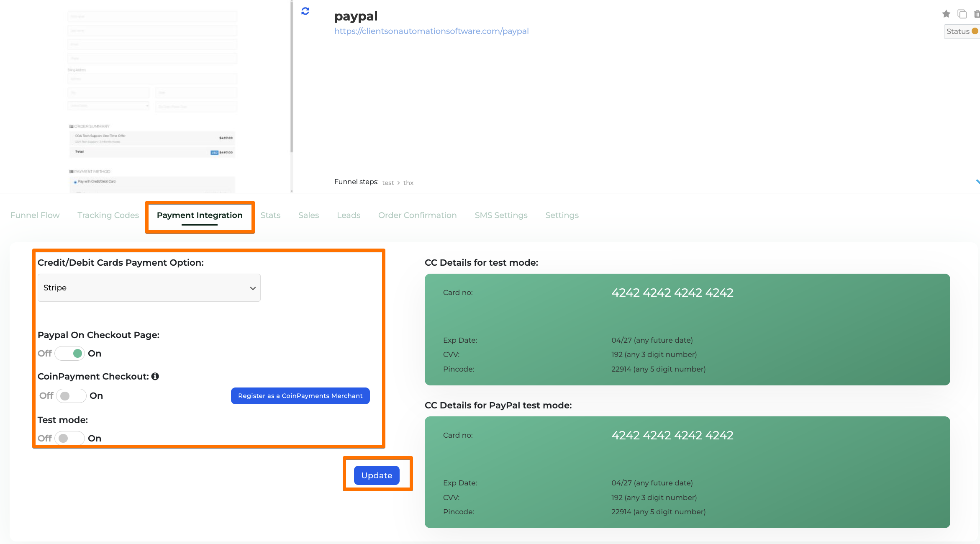Click the refresh funnel preview icon
This screenshot has height=544, width=980.
coord(305,11)
